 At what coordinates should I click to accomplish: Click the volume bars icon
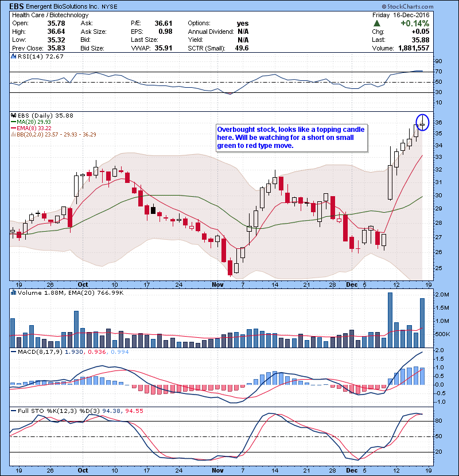(13, 292)
